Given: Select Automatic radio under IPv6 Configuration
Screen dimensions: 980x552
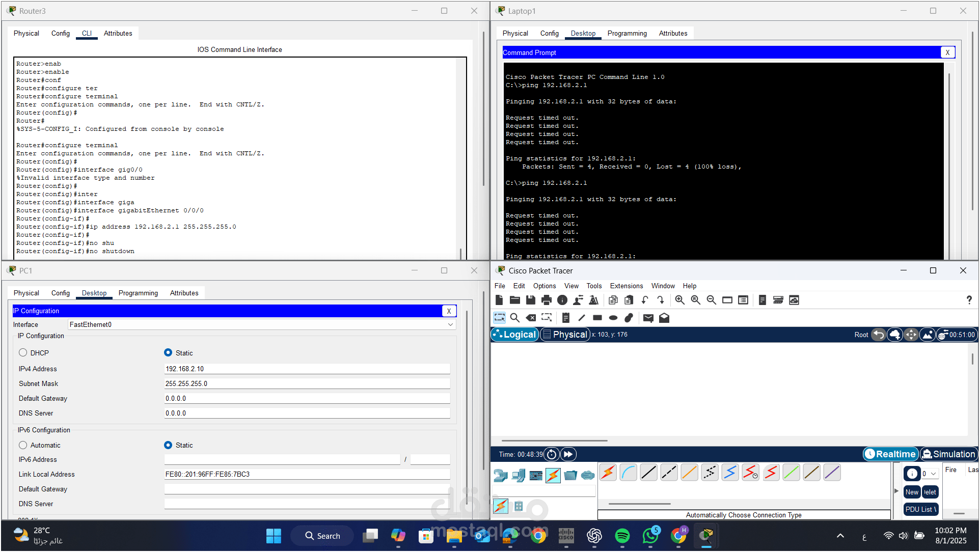Looking at the screenshot, I should [23, 445].
